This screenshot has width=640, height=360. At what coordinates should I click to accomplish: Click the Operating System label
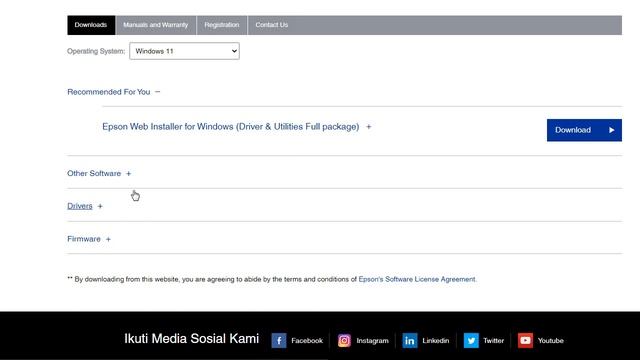point(96,51)
